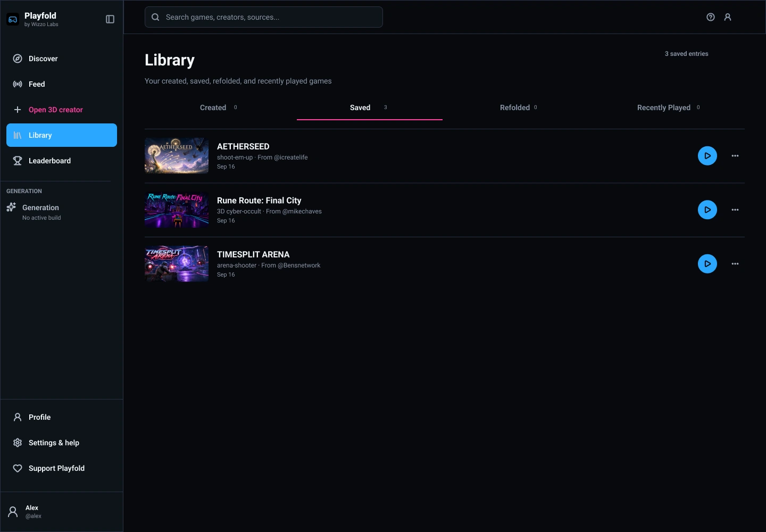This screenshot has height=532, width=766.
Task: Open more options for TIMESPLIT ARENA
Action: tap(735, 264)
